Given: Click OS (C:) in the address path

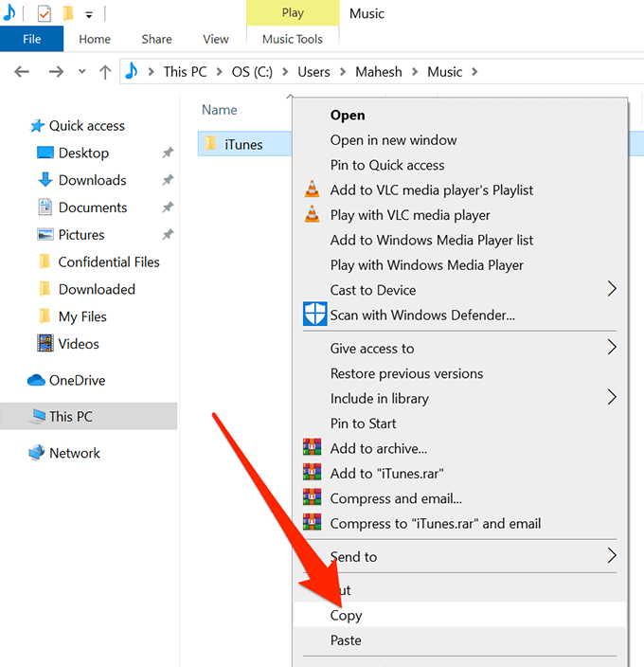Looking at the screenshot, I should click(252, 72).
